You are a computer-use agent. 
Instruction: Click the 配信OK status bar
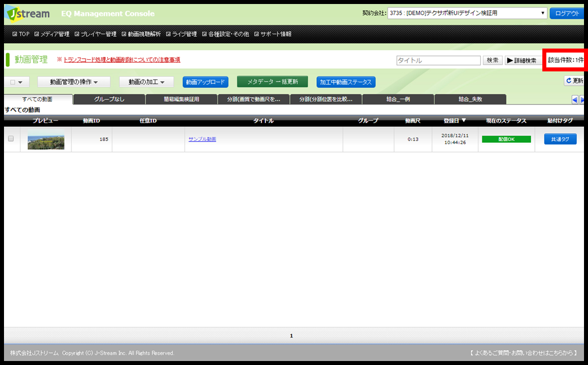coord(506,139)
